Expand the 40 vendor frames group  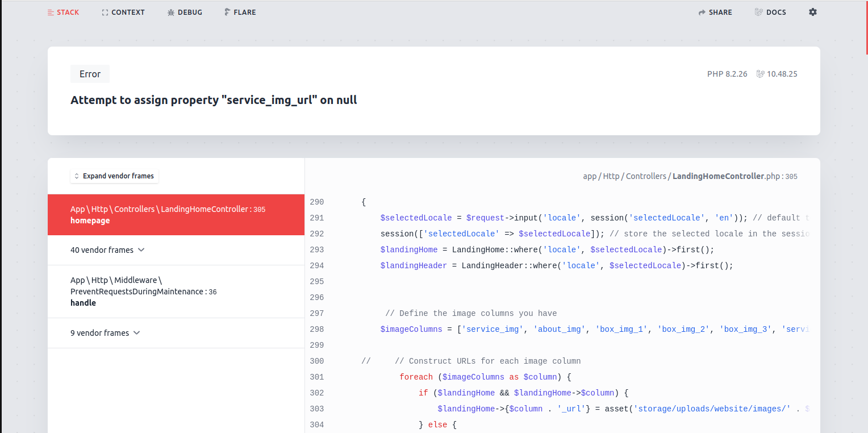tap(107, 250)
